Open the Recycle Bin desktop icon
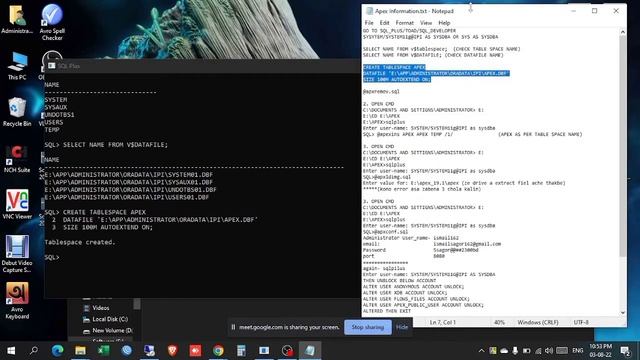 coord(17,112)
